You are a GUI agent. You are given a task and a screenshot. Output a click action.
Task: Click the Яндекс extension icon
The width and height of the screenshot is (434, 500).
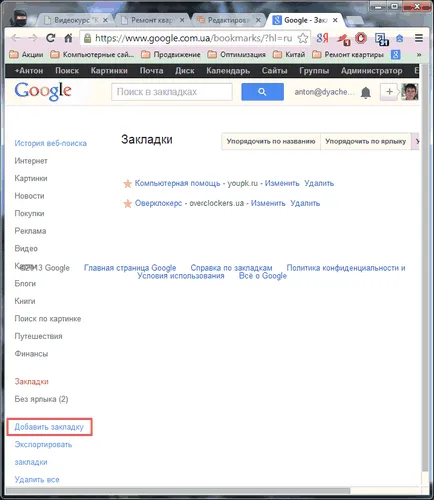pyautogui.click(x=322, y=38)
